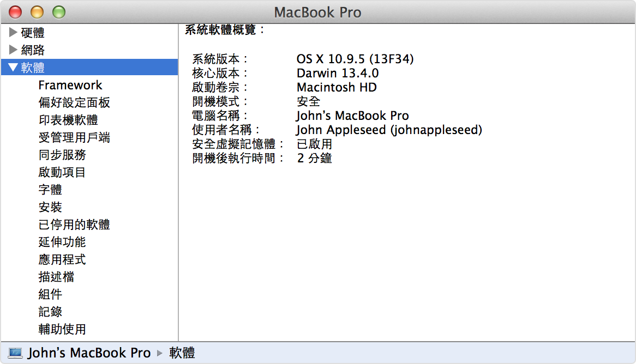
Task: Click the 啟動卷宗 label
Action: 219,88
